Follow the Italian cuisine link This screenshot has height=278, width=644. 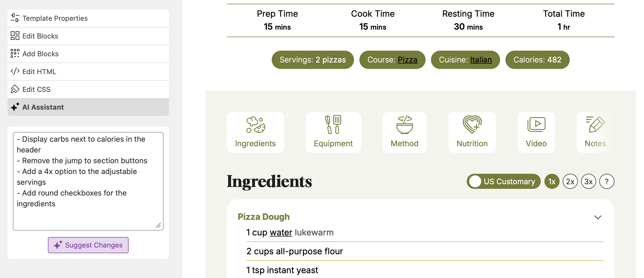(x=481, y=60)
